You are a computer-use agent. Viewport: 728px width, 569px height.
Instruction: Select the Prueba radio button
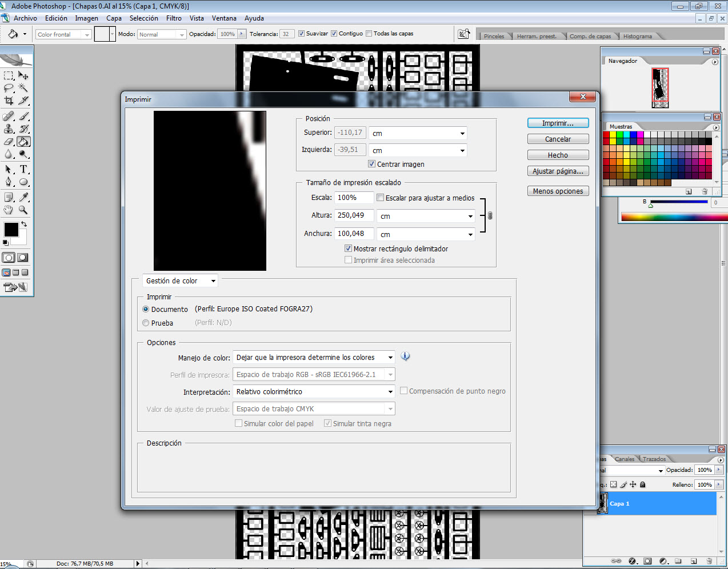tap(146, 323)
